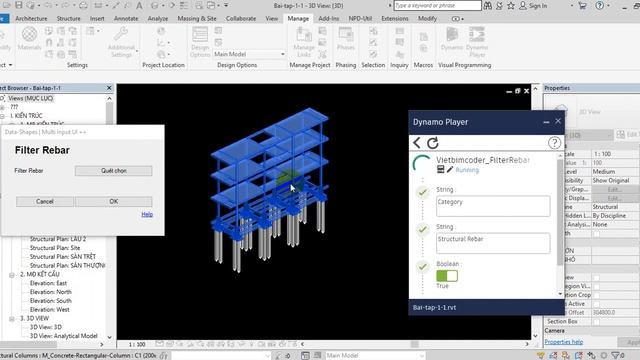Open Help link in Filter Rebar dialog
Image resolution: width=640 pixels, height=360 pixels.
[147, 214]
